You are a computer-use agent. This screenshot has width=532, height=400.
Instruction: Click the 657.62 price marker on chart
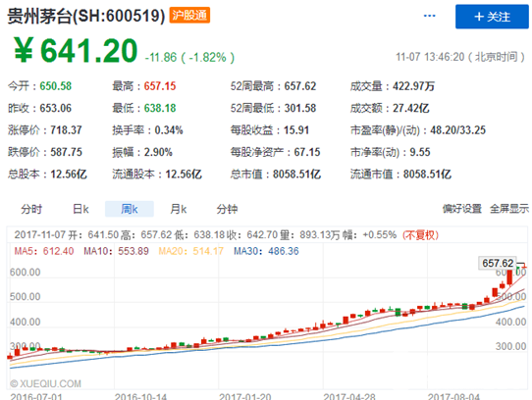tap(498, 263)
